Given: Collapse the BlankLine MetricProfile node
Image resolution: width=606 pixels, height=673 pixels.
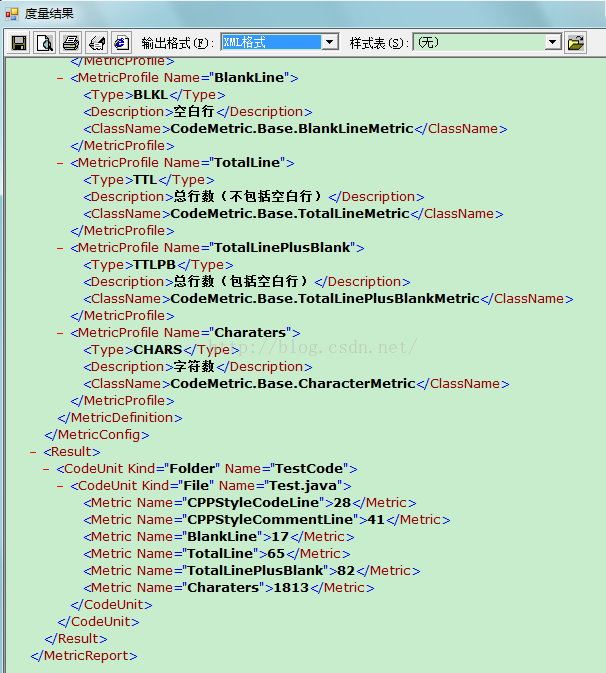Looking at the screenshot, I should pos(62,77).
